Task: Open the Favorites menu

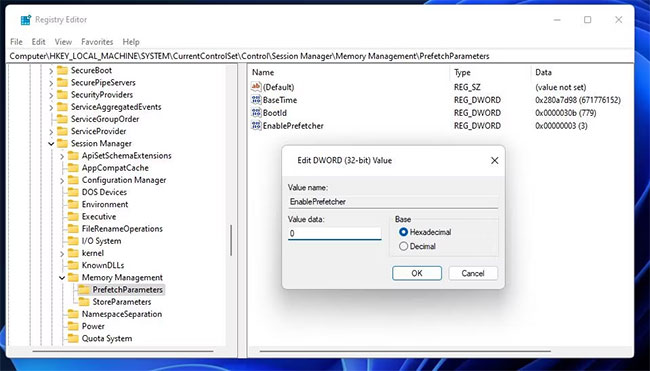Action: point(97,42)
